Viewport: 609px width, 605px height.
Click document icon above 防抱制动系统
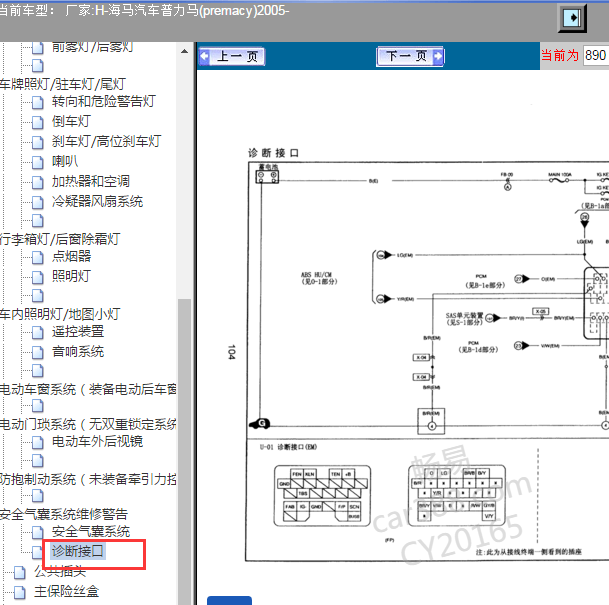[x=38, y=461]
